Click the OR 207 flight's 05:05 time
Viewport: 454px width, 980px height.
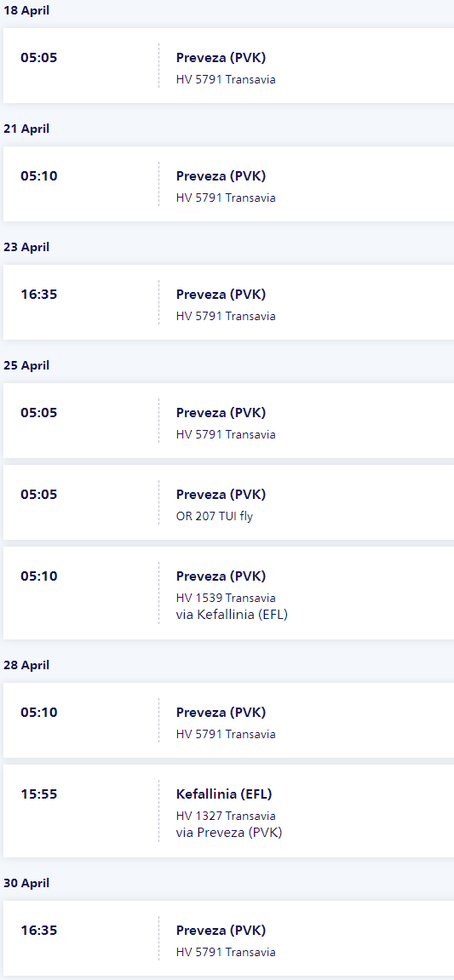tap(39, 495)
